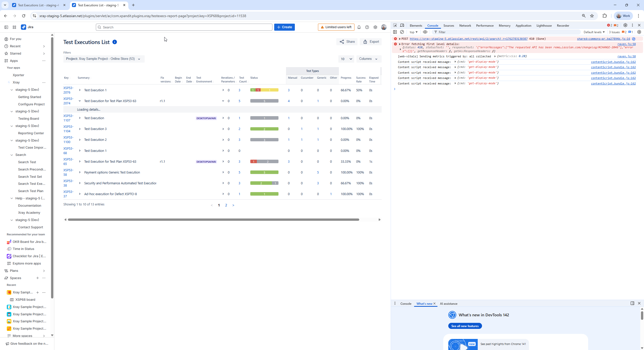This screenshot has height=350, width=644.
Task: Open the Jira app switcher grid icon
Action: click(14, 27)
